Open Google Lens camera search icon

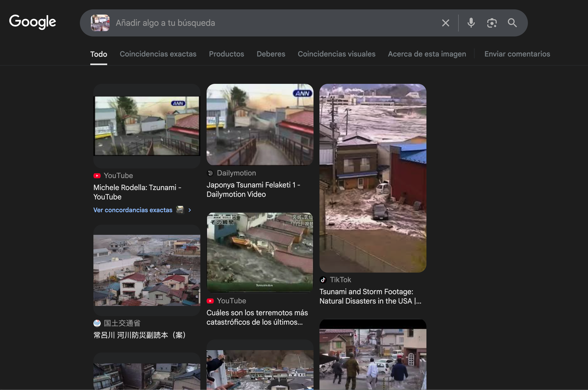pos(492,23)
